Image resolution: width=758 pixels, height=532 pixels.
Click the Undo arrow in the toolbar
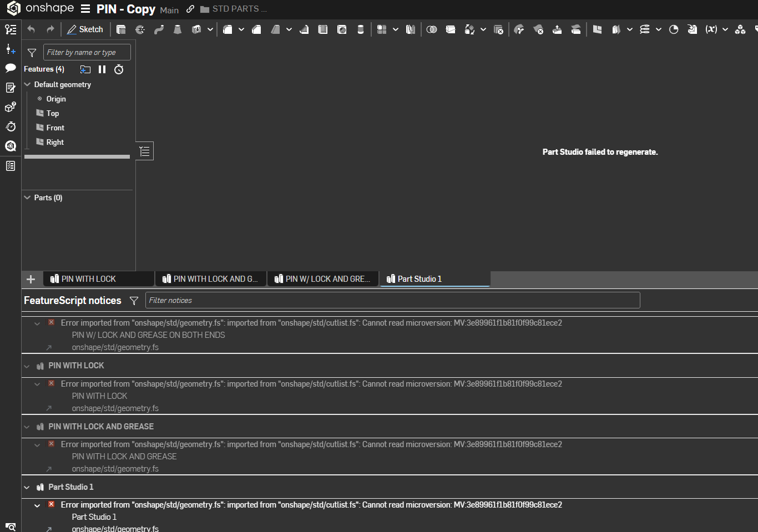(x=31, y=29)
